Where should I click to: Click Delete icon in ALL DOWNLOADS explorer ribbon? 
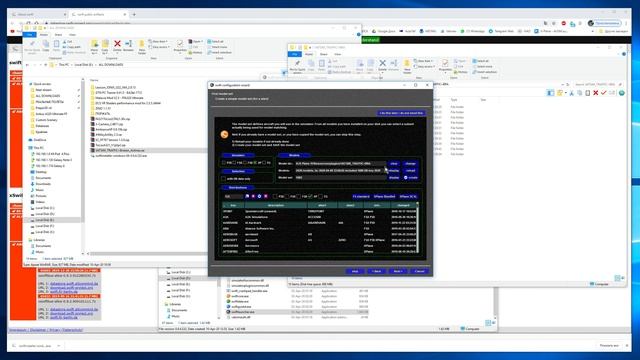(x=117, y=44)
